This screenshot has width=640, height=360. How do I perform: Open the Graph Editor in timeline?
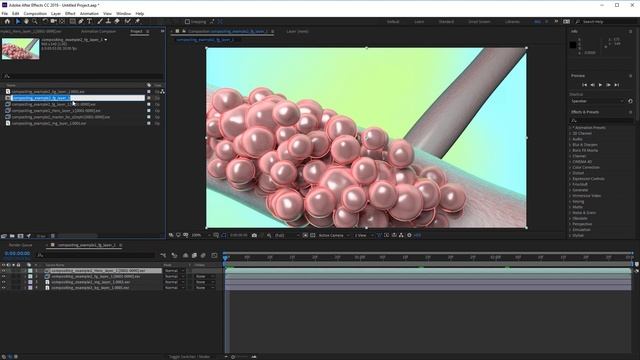[214, 255]
